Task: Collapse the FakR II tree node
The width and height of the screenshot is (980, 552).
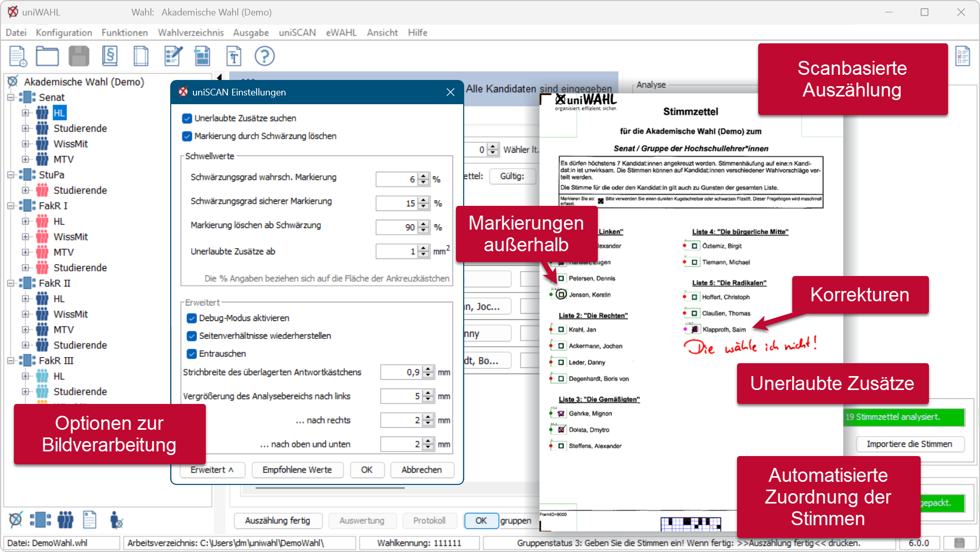Action: click(10, 283)
